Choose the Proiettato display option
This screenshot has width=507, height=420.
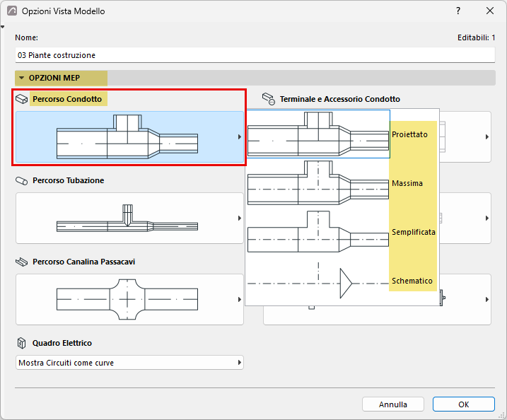click(342, 134)
